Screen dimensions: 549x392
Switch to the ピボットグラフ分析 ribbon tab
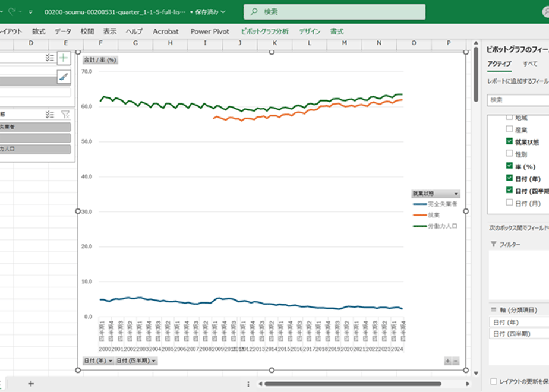pyautogui.click(x=265, y=31)
